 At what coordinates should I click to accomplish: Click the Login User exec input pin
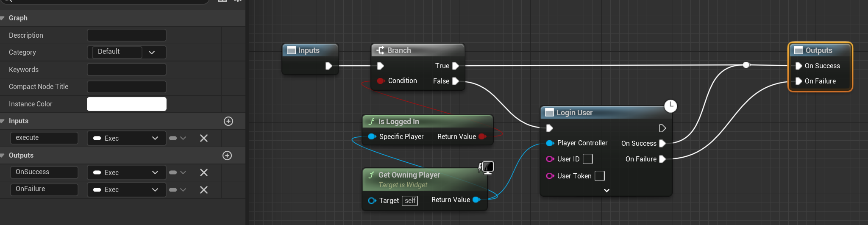550,128
